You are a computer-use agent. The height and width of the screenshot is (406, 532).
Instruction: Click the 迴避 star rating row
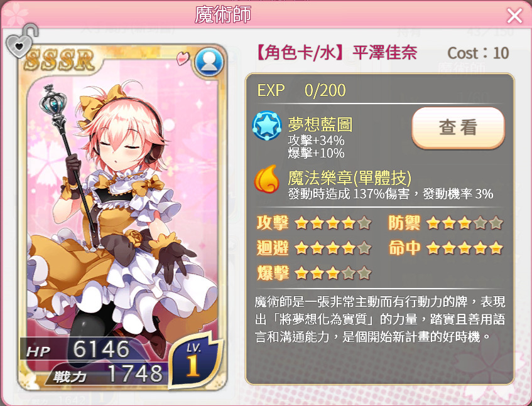(x=314, y=248)
